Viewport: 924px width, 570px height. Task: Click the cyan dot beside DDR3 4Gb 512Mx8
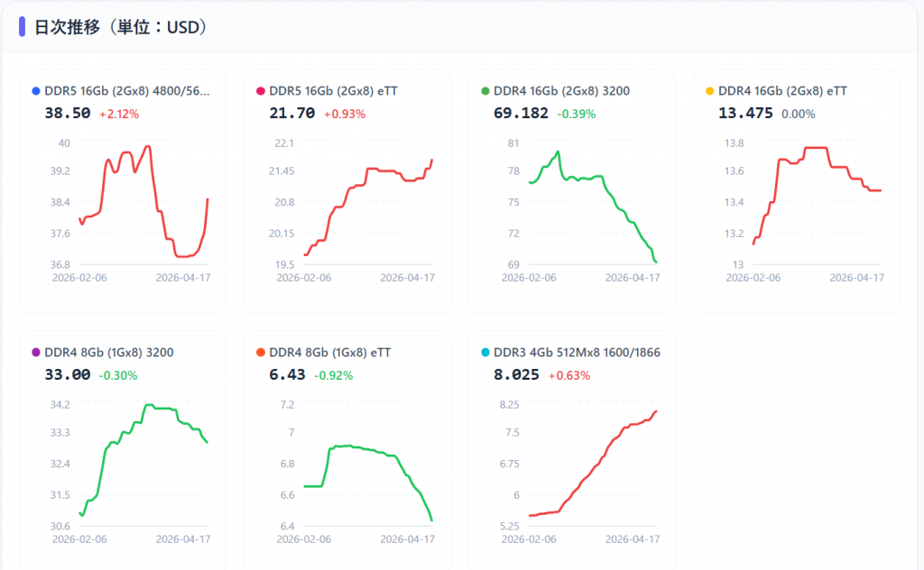[x=485, y=353]
